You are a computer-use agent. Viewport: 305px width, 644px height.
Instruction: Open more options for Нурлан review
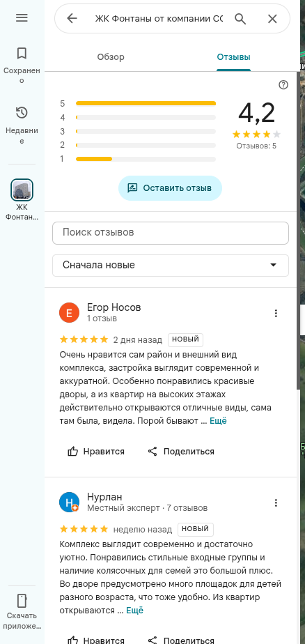click(276, 503)
